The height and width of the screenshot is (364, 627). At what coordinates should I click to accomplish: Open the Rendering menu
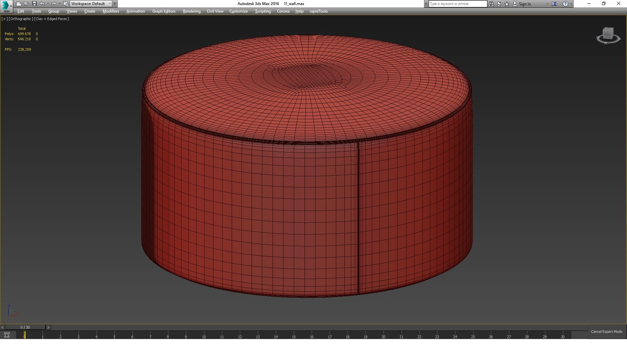192,11
